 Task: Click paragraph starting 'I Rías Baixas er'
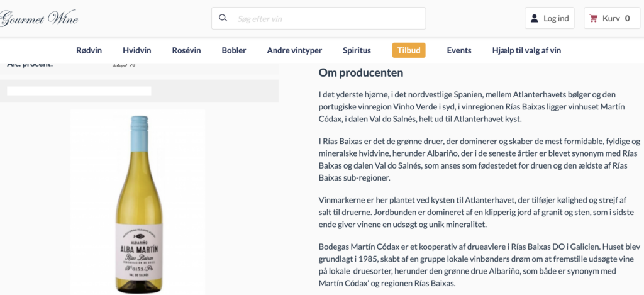(x=479, y=160)
